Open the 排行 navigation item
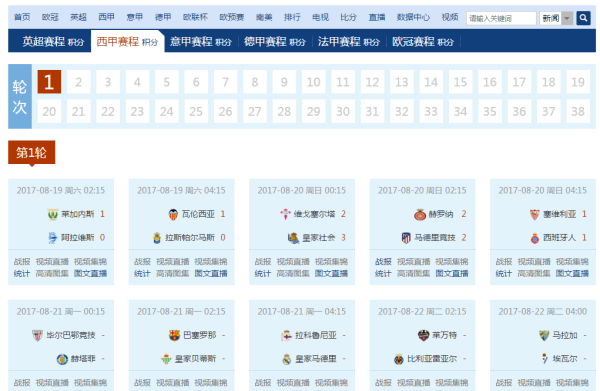 (x=292, y=17)
